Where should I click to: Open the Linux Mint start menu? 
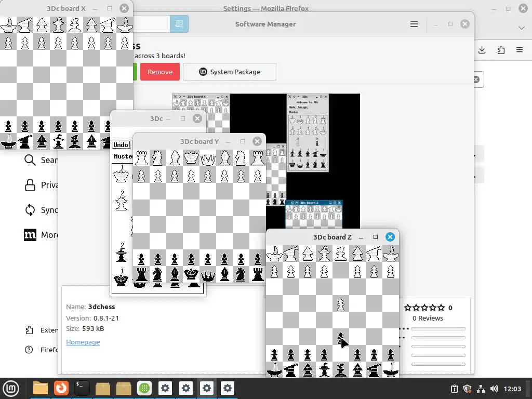click(x=11, y=388)
